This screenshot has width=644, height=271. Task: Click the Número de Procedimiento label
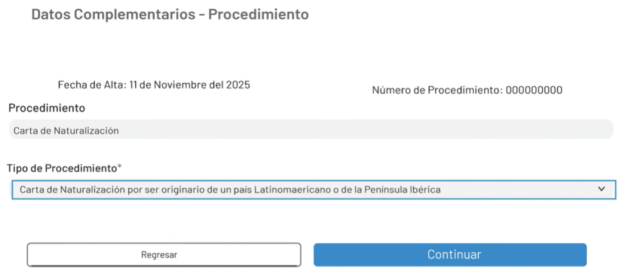[x=437, y=90]
